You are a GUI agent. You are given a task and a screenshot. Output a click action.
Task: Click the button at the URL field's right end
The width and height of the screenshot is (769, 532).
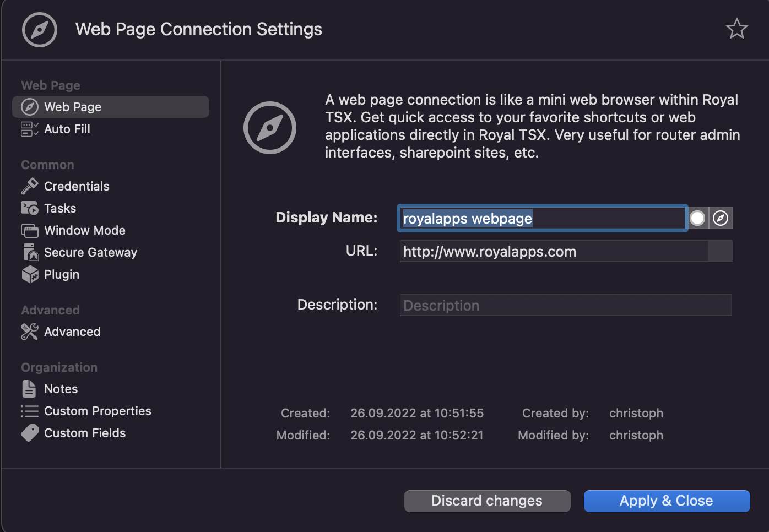[x=720, y=252]
